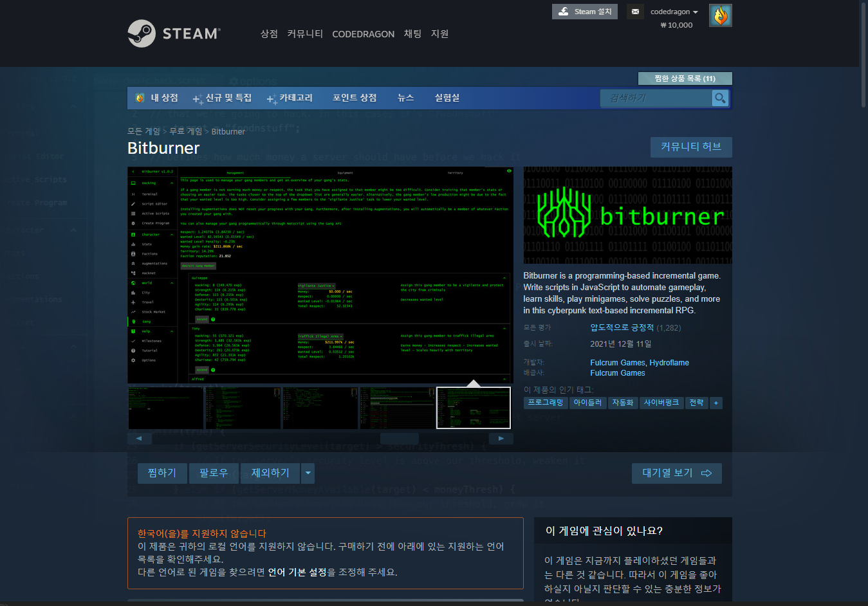Select the first screenshot thumbnail
868x606 pixels.
[165, 408]
